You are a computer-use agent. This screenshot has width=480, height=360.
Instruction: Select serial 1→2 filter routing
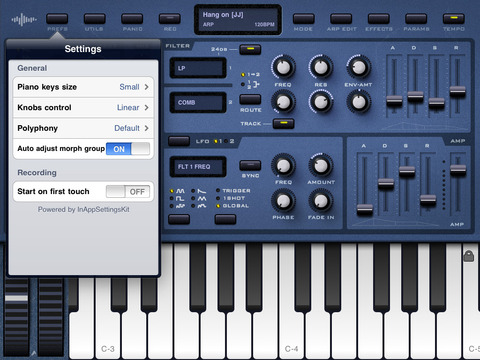tap(250, 75)
